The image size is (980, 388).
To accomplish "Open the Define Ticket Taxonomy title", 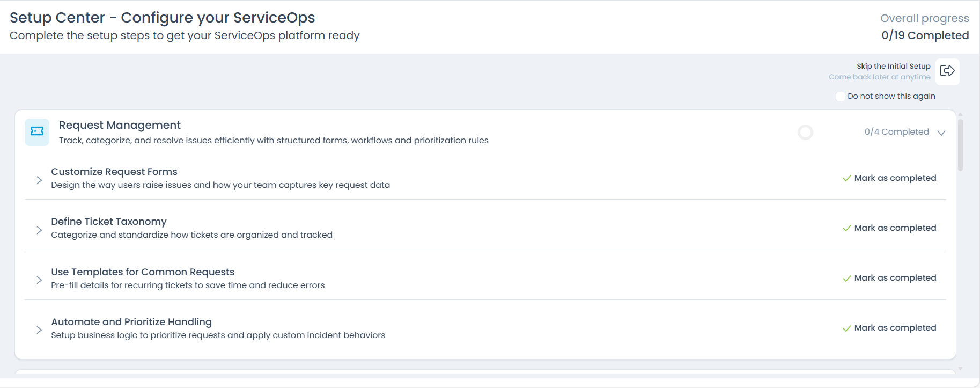I will (x=109, y=222).
